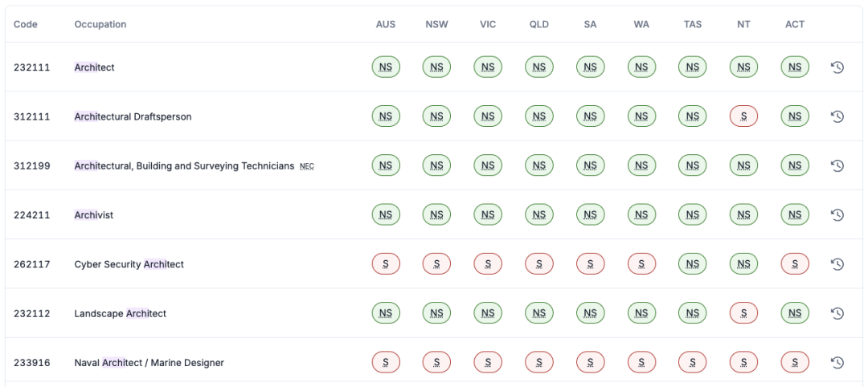Click occupation code 232111
868x387 pixels.
click(32, 67)
